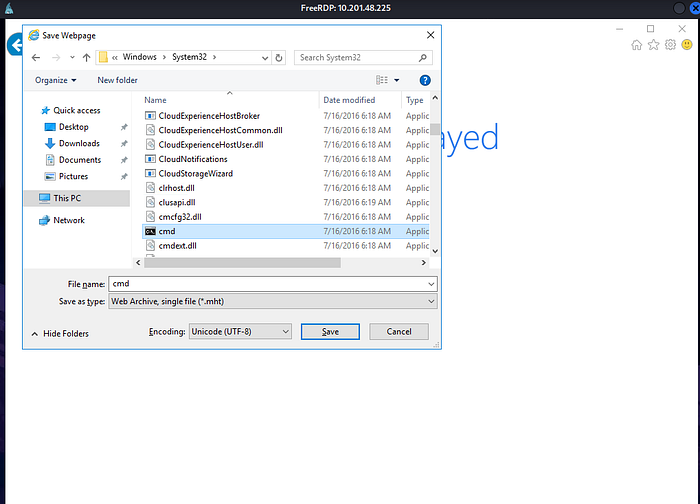Go up one folder level
This screenshot has width=700, height=504.
tap(87, 58)
